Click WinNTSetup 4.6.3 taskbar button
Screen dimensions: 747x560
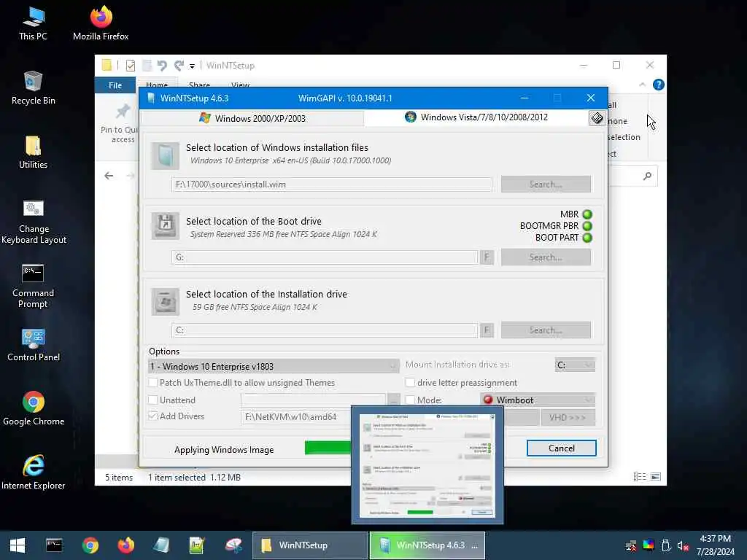coord(427,545)
